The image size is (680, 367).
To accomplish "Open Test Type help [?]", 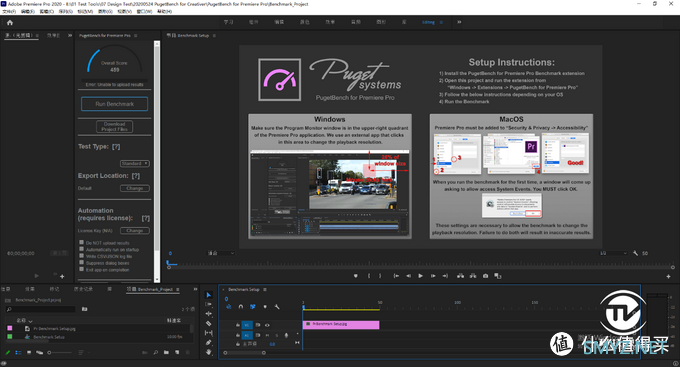I will pyautogui.click(x=116, y=147).
